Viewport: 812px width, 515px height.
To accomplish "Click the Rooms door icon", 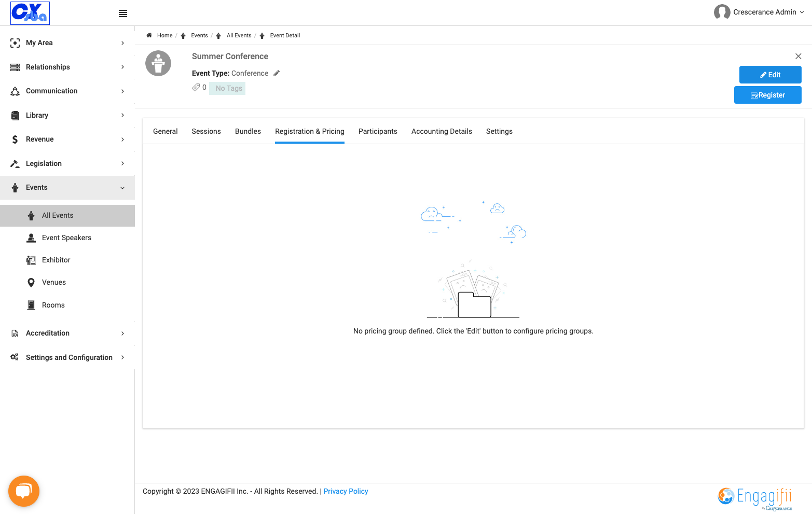I will (x=31, y=305).
